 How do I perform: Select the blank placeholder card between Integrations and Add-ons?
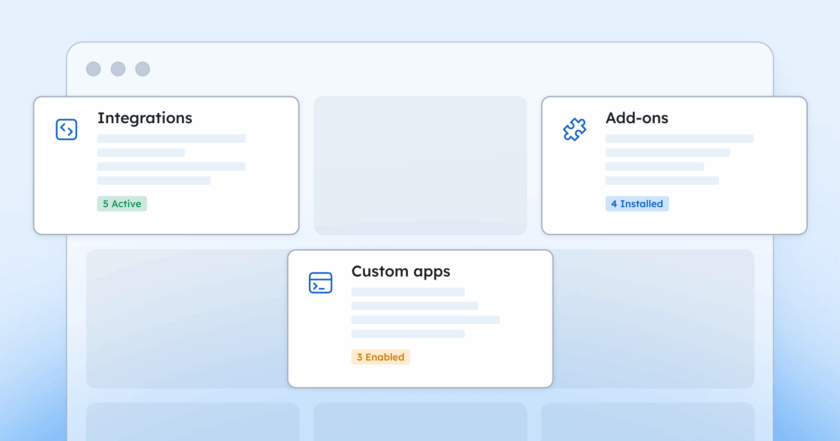click(421, 166)
